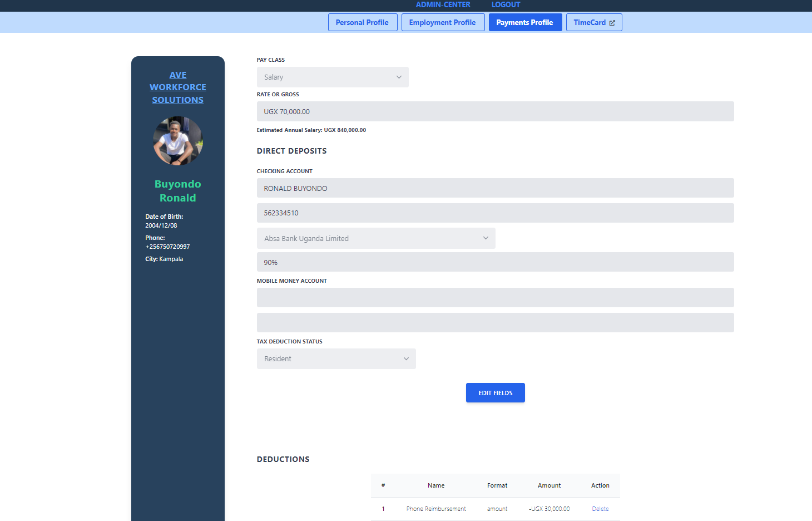
Task: Delete the Phone Reimbursement deduction
Action: point(600,509)
